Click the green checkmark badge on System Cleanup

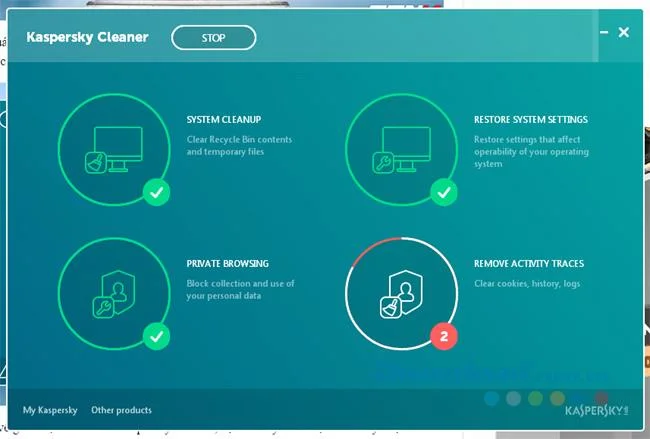pyautogui.click(x=156, y=192)
